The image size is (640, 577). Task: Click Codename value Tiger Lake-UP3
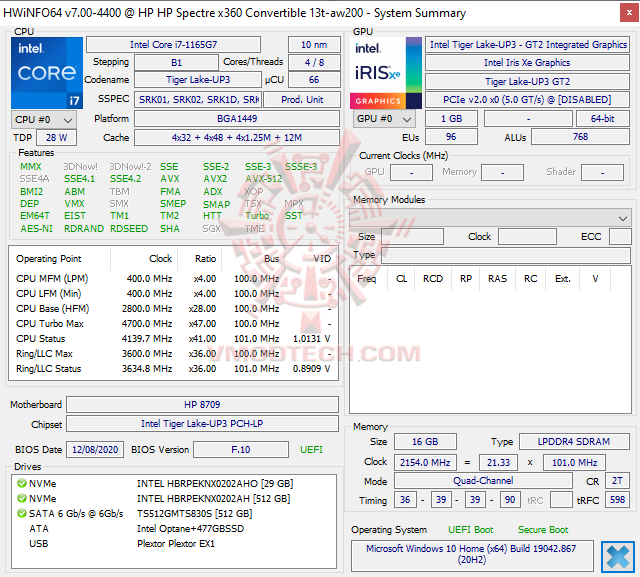tap(198, 80)
